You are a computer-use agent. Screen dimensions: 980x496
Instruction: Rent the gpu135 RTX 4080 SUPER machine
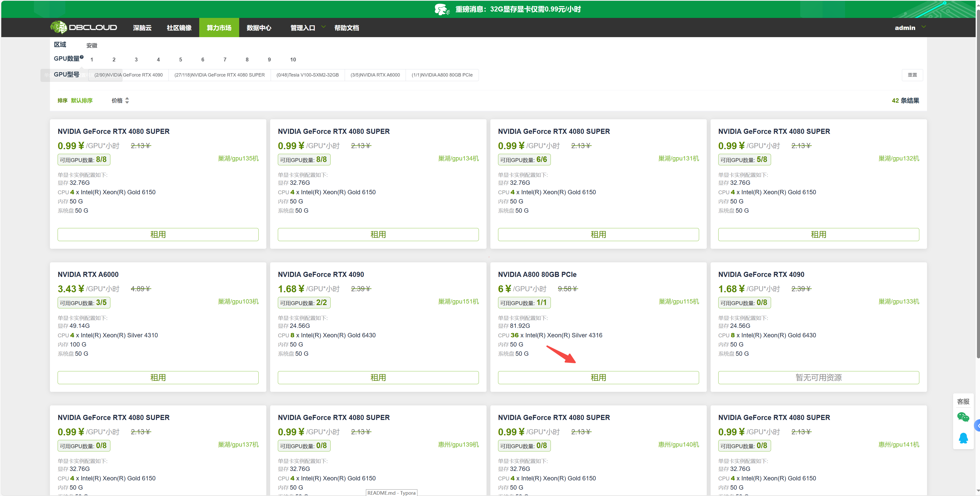(158, 234)
